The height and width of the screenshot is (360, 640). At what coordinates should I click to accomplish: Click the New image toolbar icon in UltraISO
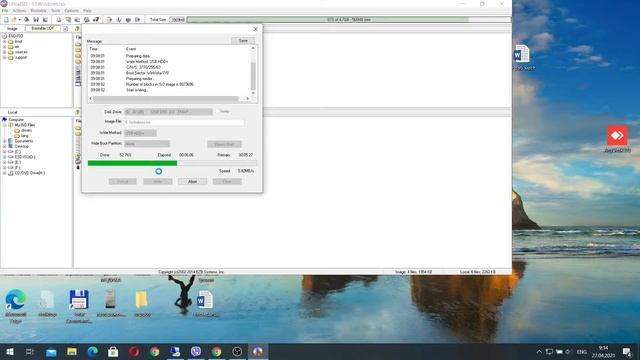6,20
